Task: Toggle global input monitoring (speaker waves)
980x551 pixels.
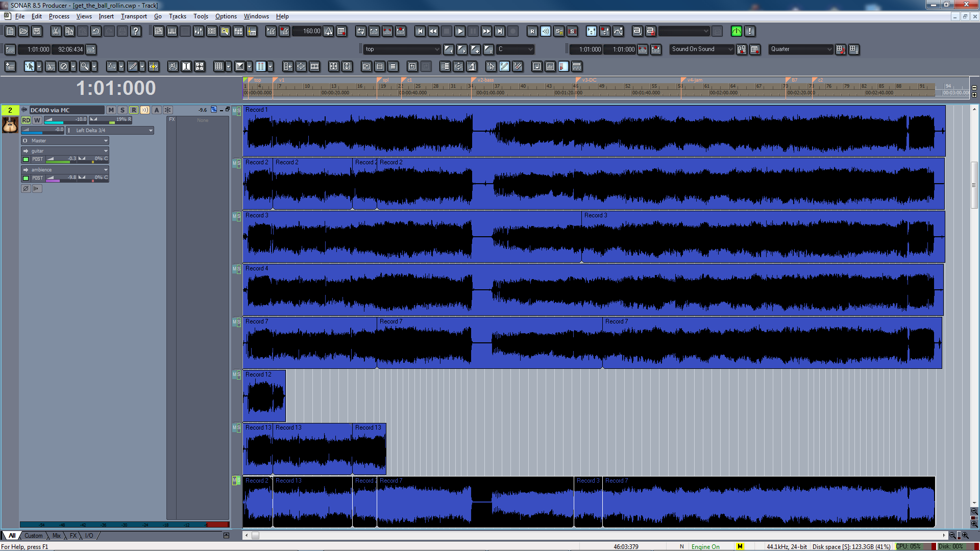Action: pos(546,32)
